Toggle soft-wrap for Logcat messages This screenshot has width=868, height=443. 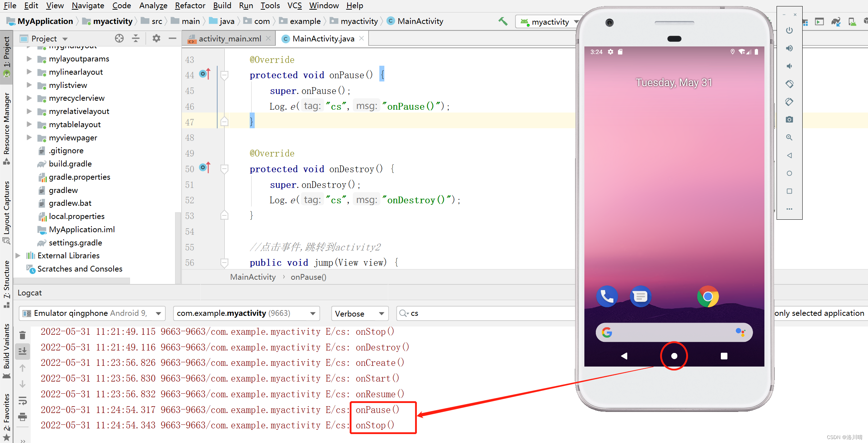pos(23,401)
